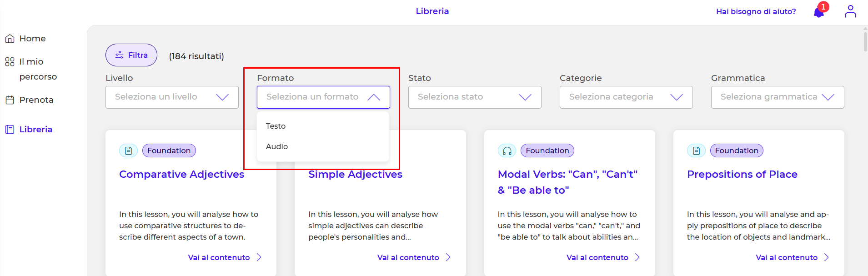
Task: Select Testo from the format list
Action: click(x=276, y=126)
